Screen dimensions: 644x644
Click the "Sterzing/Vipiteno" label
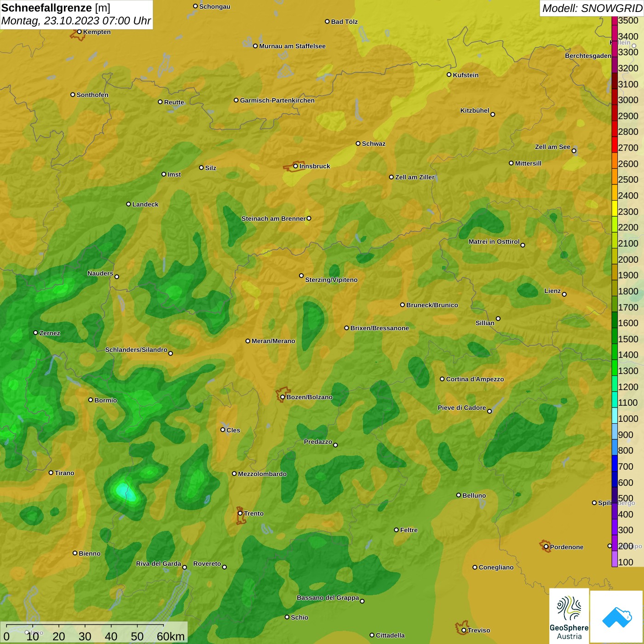(x=331, y=280)
